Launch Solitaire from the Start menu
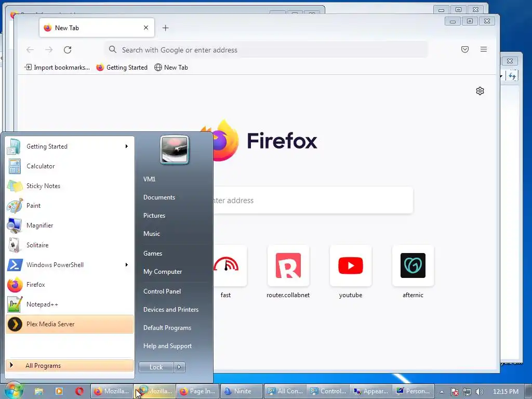The width and height of the screenshot is (532, 399). [70, 245]
